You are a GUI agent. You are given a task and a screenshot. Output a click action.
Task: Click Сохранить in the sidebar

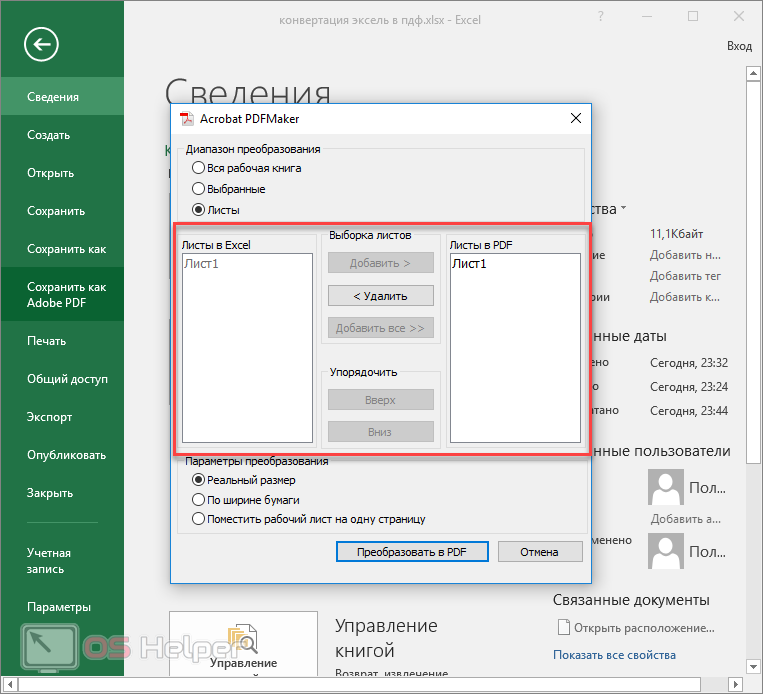click(x=62, y=211)
